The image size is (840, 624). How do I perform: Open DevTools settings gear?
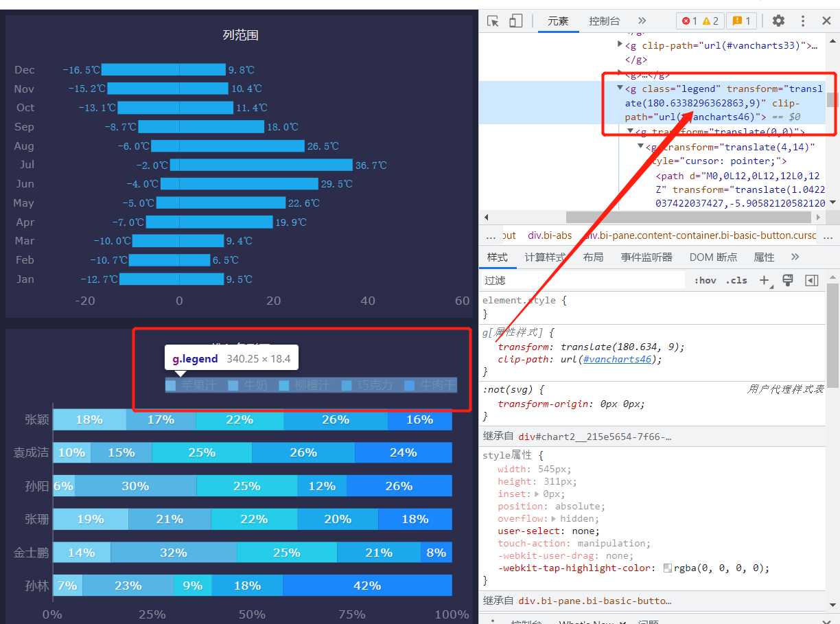[x=778, y=21]
